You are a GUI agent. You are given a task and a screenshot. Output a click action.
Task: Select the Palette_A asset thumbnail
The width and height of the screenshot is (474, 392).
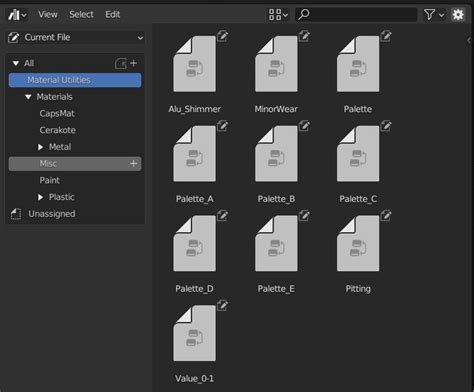[195, 154]
